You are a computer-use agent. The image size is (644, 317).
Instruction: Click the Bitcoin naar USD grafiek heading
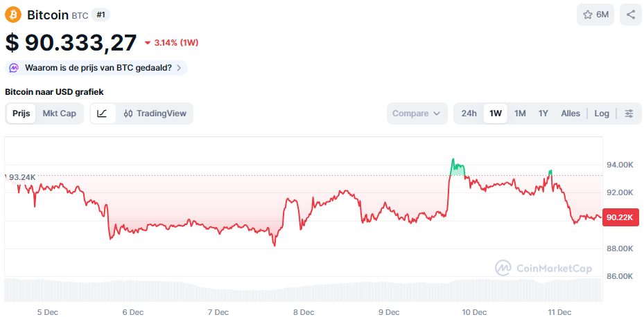[x=54, y=92]
